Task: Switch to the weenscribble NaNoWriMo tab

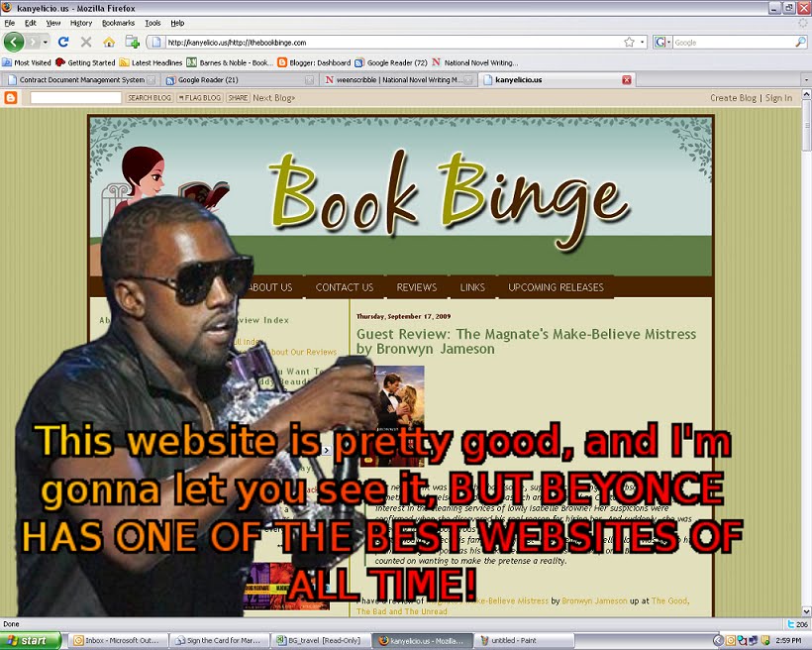Action: (x=397, y=80)
